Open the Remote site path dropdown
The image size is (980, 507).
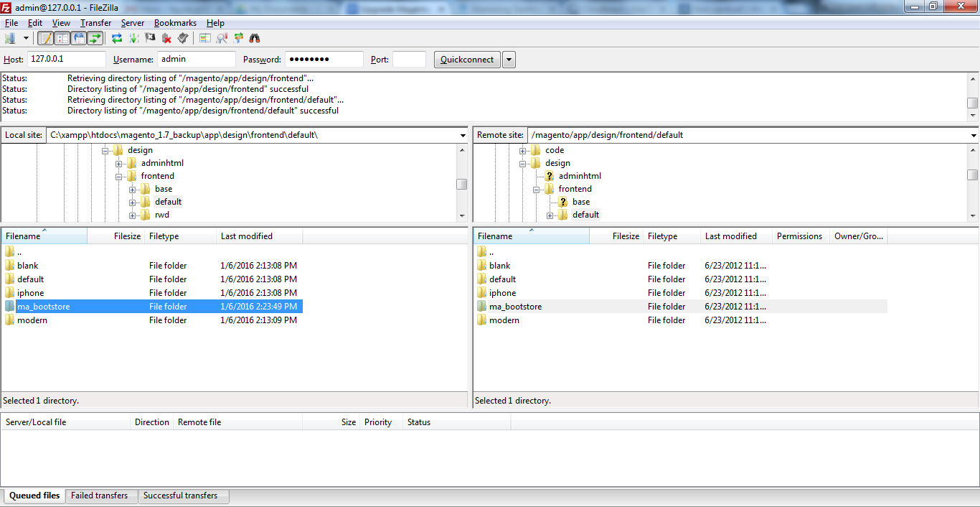974,135
